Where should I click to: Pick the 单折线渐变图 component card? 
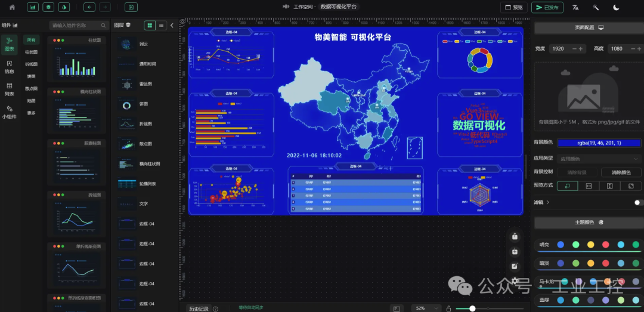point(76,265)
